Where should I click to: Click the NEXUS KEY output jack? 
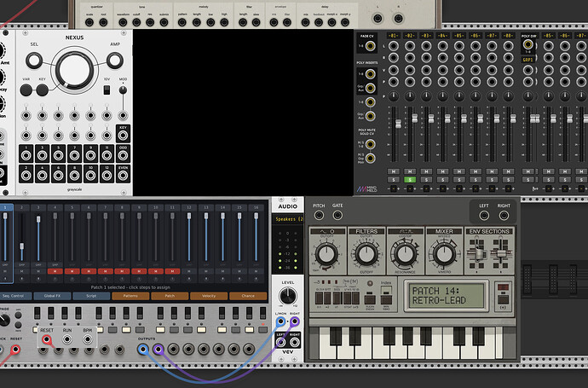coord(123,136)
